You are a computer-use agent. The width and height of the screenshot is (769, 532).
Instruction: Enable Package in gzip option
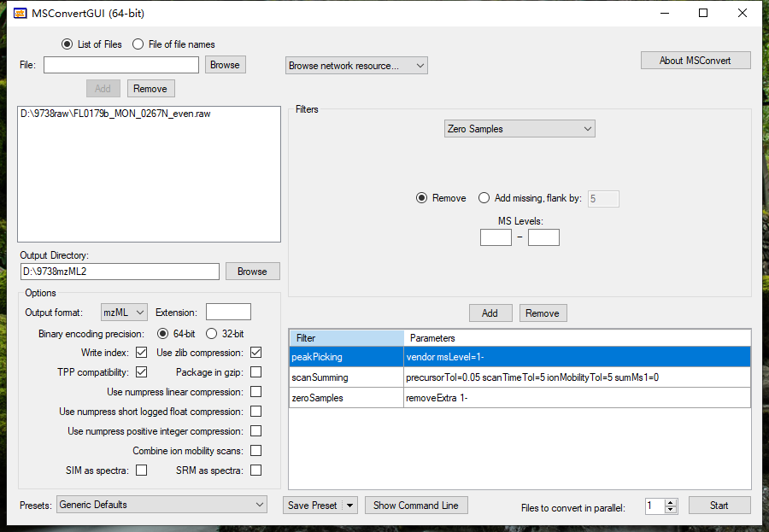tap(255, 371)
